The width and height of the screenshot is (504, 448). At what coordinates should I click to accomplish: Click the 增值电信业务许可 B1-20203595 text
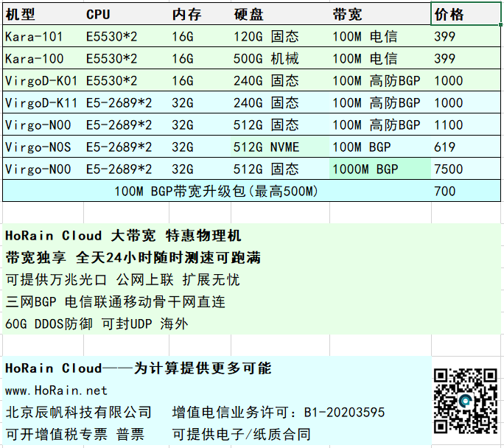[279, 413]
